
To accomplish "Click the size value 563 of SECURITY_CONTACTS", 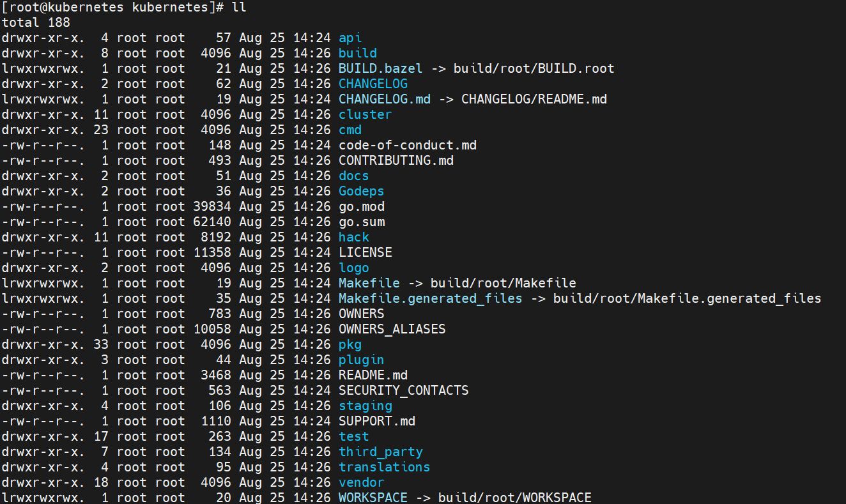I will point(220,390).
